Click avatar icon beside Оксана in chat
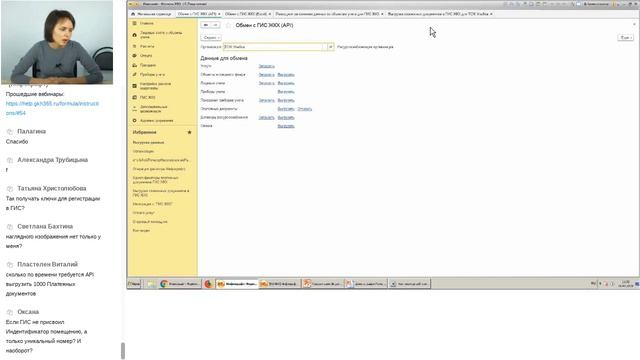This screenshot has height=360, width=640. coord(10,312)
